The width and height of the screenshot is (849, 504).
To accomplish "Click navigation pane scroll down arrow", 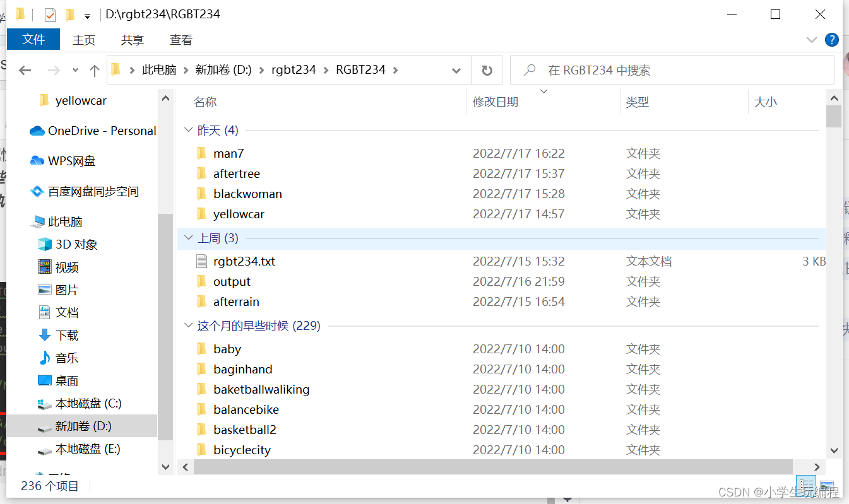I will tap(165, 467).
